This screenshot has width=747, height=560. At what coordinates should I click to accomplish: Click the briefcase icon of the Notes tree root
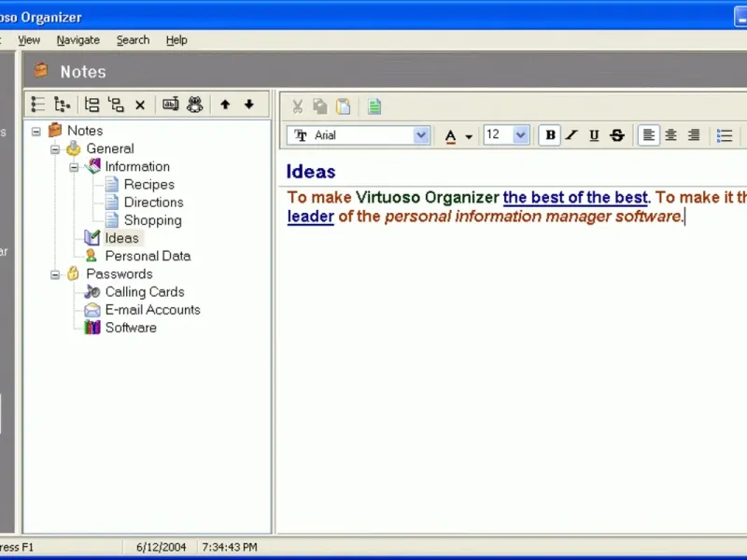pyautogui.click(x=55, y=130)
